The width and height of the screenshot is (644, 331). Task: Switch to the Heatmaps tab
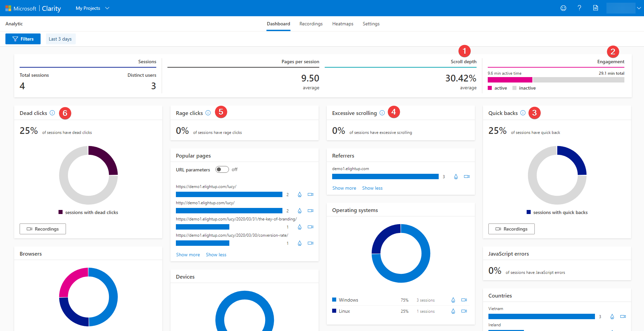[343, 24]
